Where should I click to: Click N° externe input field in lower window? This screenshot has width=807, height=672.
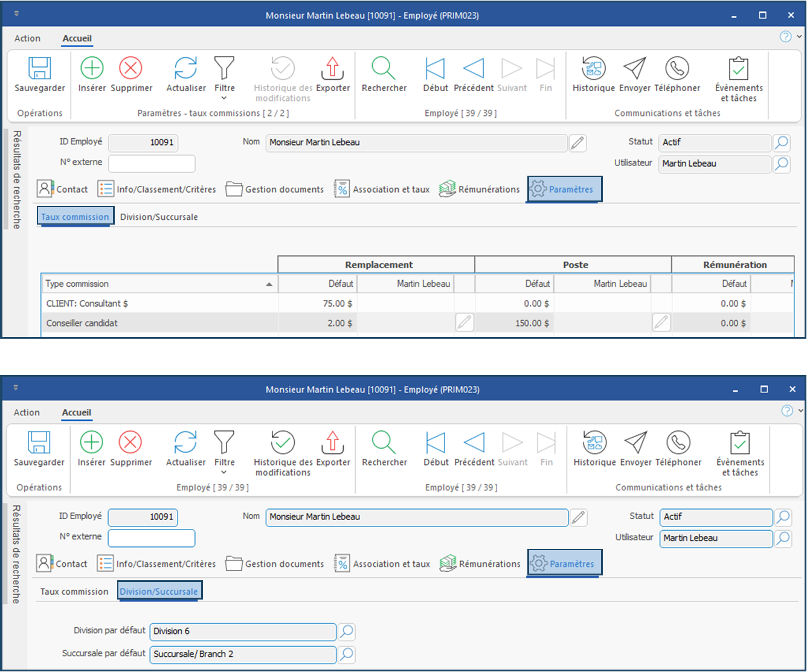pyautogui.click(x=152, y=538)
